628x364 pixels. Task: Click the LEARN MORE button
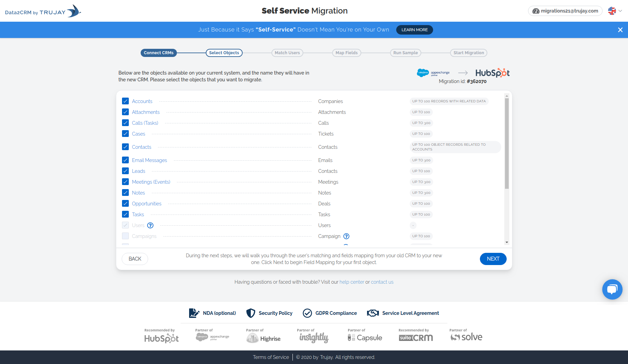(414, 30)
